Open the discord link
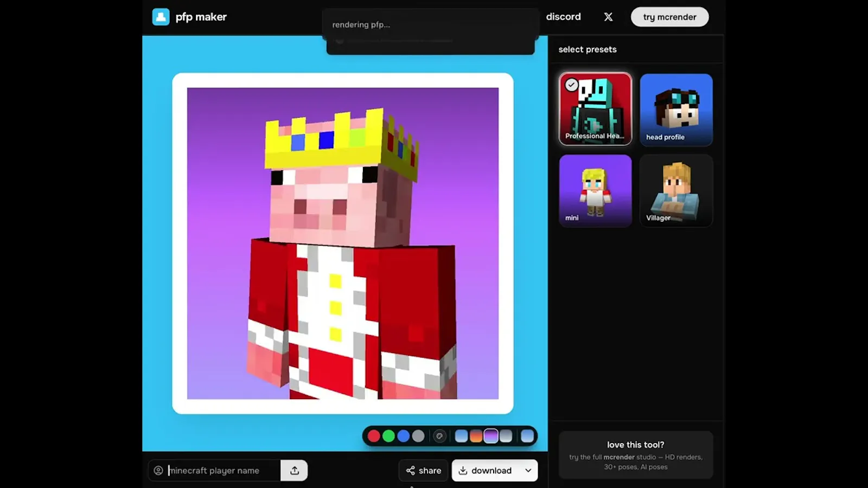This screenshot has width=868, height=488. pos(563,17)
